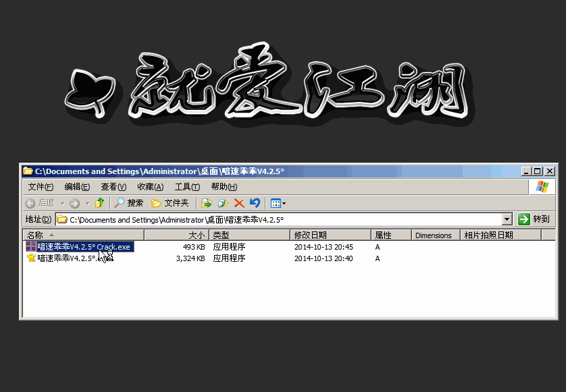Image resolution: width=566 pixels, height=392 pixels.
Task: Click the Crack.exe file icon
Action: tap(31, 246)
